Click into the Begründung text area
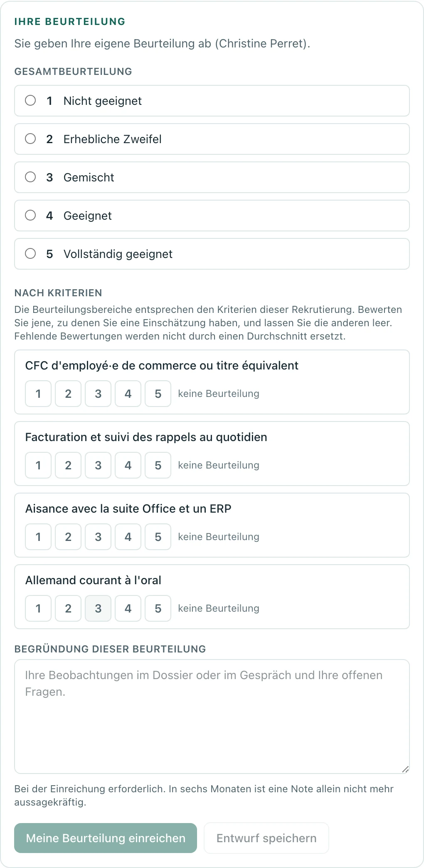 pyautogui.click(x=212, y=717)
